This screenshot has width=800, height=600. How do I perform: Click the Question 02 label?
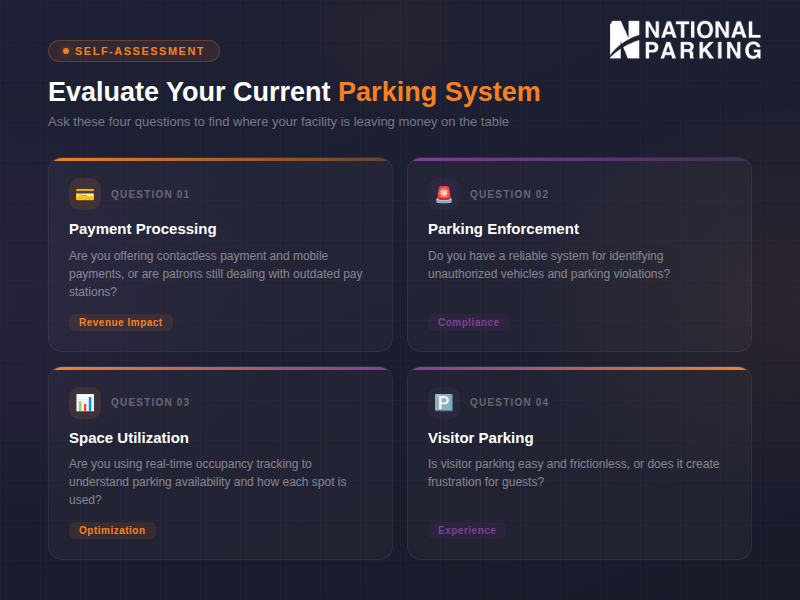point(509,194)
